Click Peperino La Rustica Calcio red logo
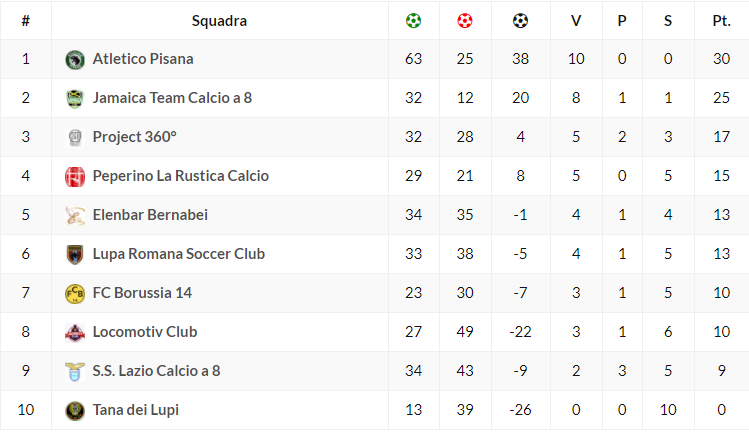Image resolution: width=749 pixels, height=432 pixels. pyautogui.click(x=74, y=176)
